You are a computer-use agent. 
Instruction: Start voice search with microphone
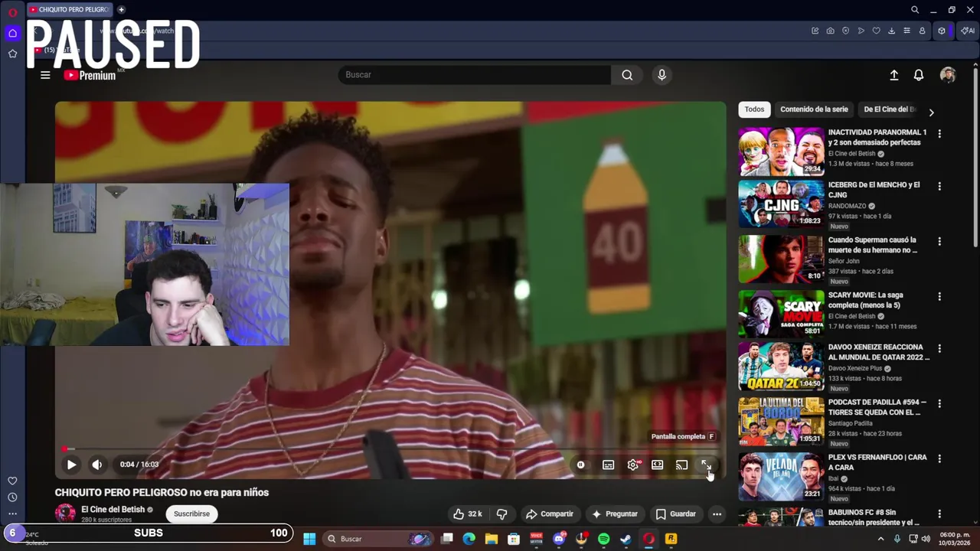click(x=662, y=75)
